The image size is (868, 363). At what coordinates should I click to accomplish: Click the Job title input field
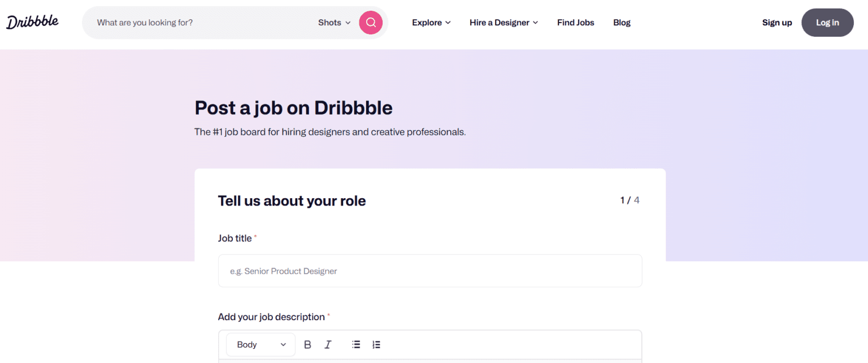pyautogui.click(x=429, y=270)
